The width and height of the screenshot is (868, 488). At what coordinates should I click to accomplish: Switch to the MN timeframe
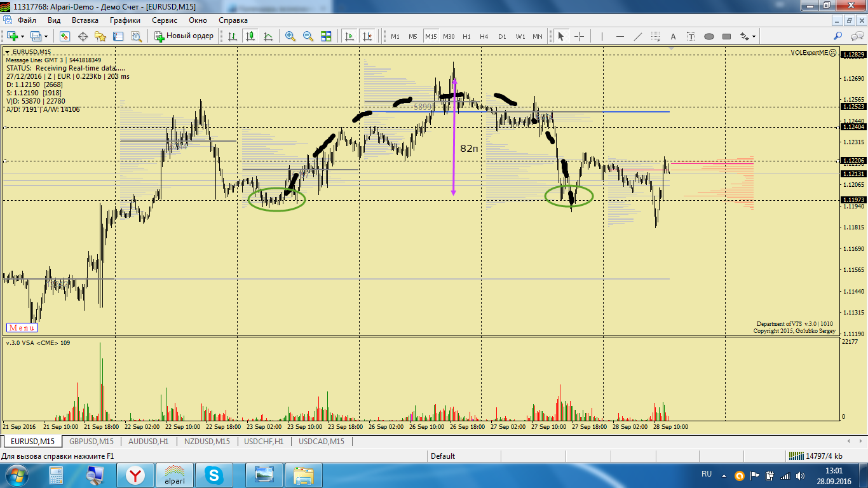[538, 36]
